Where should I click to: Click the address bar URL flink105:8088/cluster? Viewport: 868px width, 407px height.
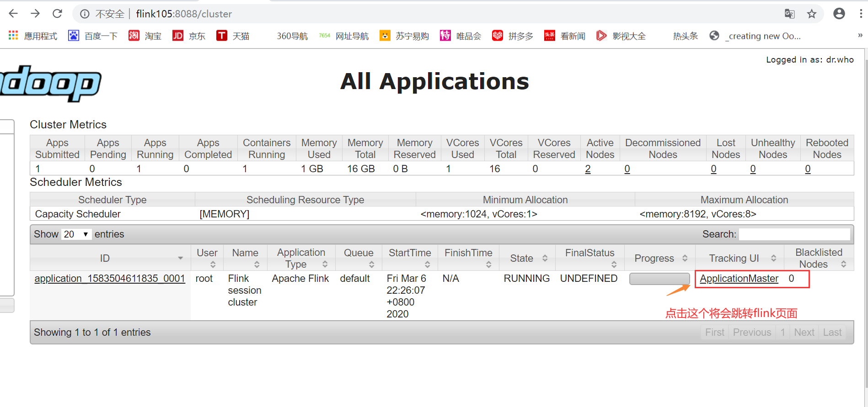184,14
